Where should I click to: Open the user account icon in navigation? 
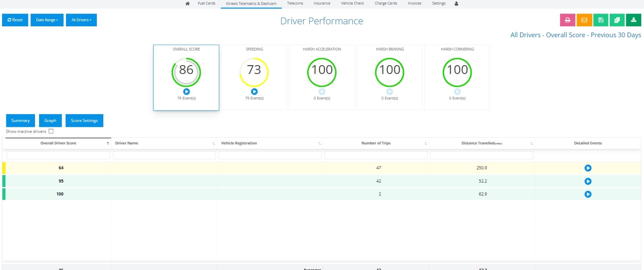point(456,3)
